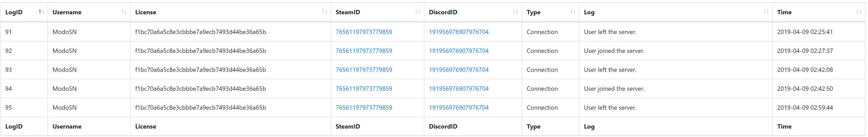This screenshot has height=137, width=868.
Task: Click DiscordID column sort arrows
Action: [515, 12]
